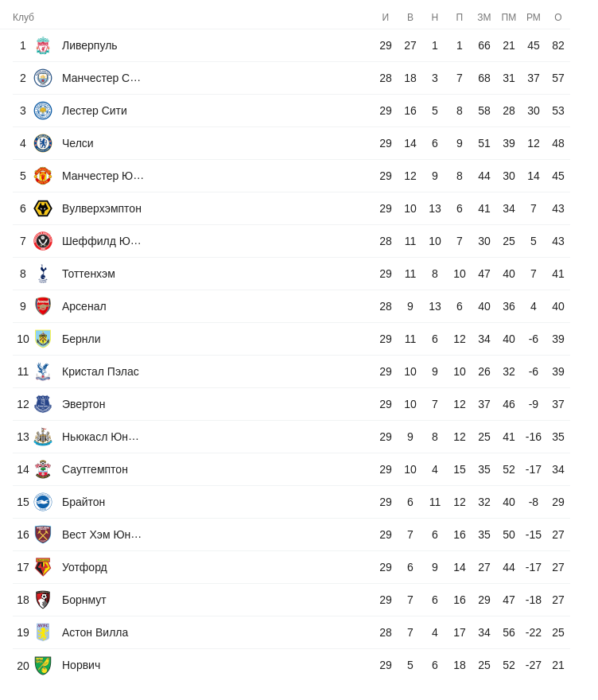Select the Watford club badge

[x=43, y=567]
